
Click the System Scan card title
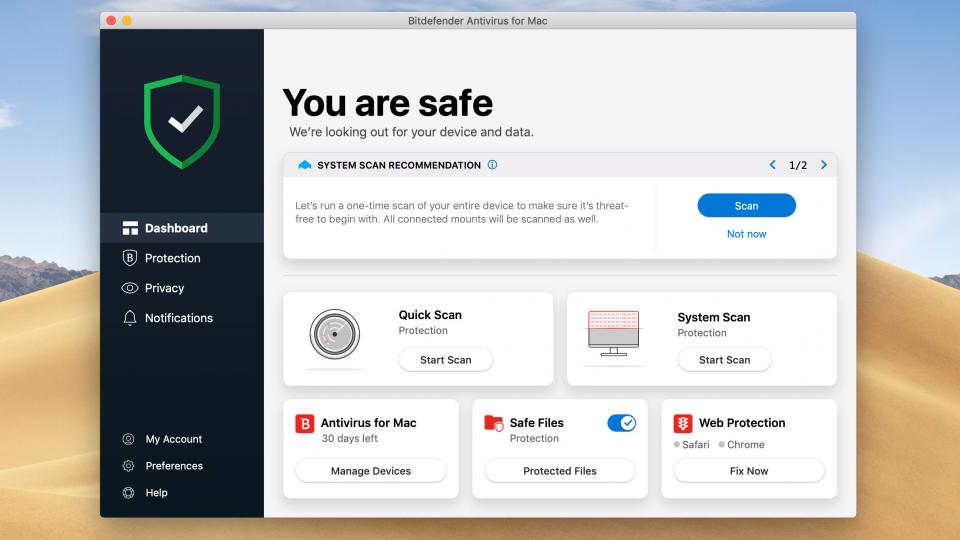713,317
